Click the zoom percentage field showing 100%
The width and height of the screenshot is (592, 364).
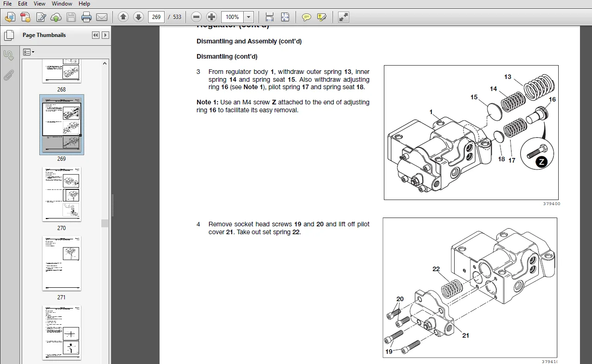[233, 17]
